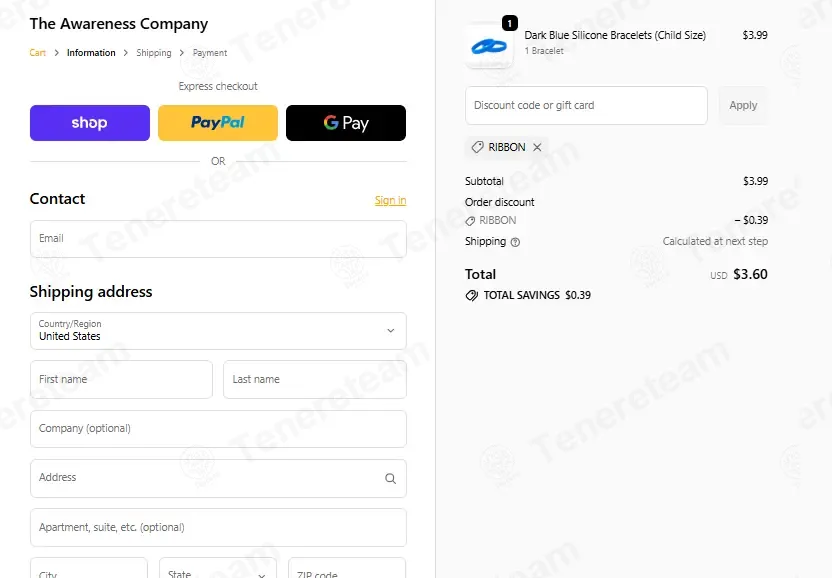
Task: Pay with Google Pay button
Action: (x=346, y=123)
